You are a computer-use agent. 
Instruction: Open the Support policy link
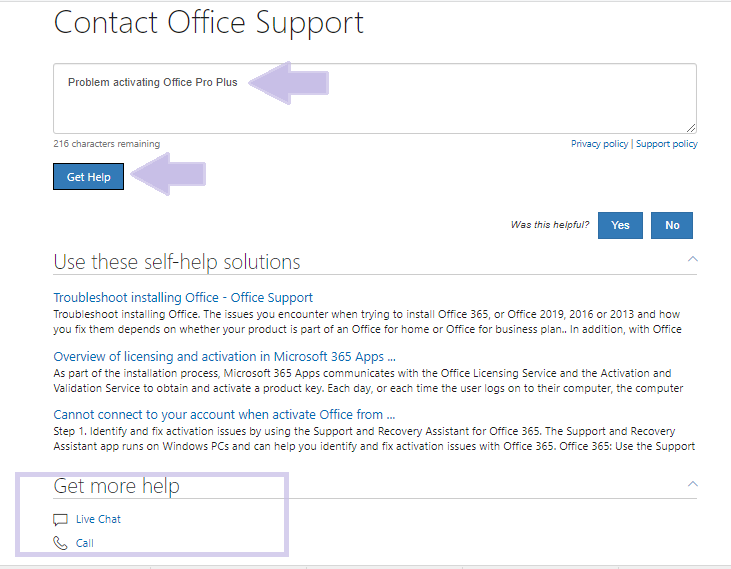click(667, 144)
